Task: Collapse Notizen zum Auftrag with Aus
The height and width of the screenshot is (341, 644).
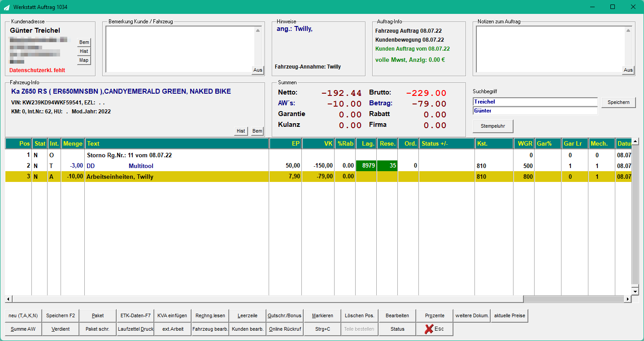Action: click(x=628, y=70)
